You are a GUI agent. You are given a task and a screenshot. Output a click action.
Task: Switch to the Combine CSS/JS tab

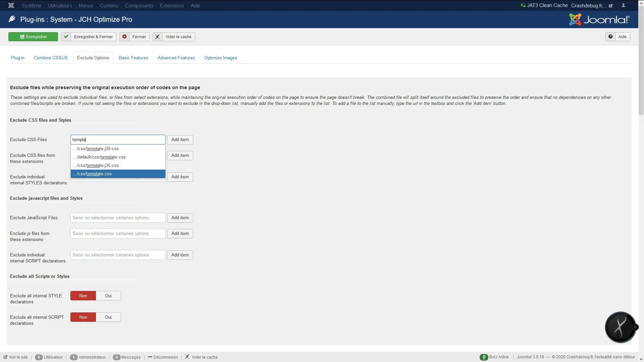51,58
